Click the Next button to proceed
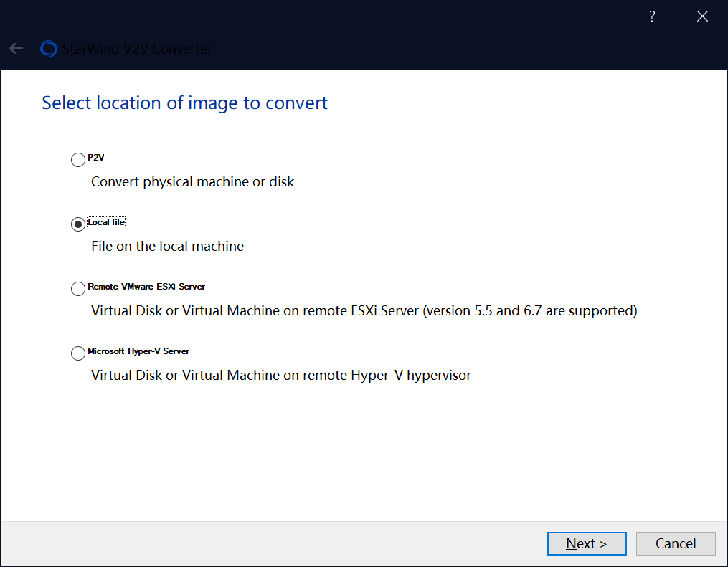The width and height of the screenshot is (728, 567). point(587,543)
